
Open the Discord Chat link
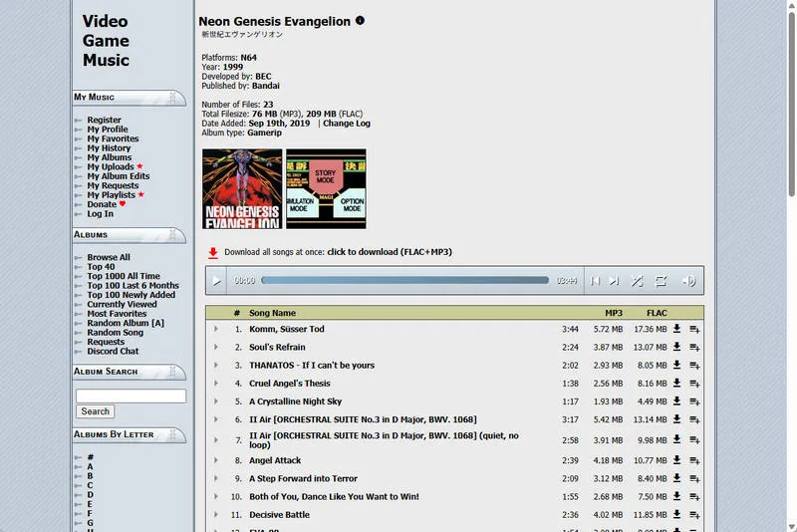click(113, 351)
